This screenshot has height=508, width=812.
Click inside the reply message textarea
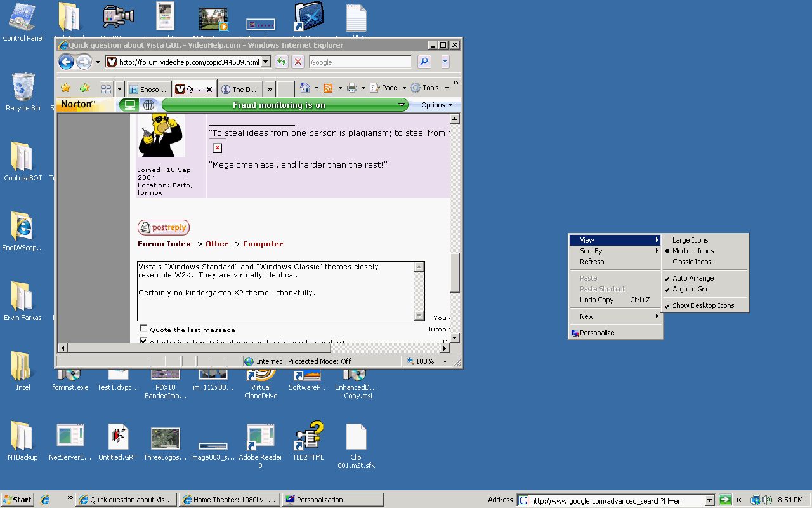point(276,291)
